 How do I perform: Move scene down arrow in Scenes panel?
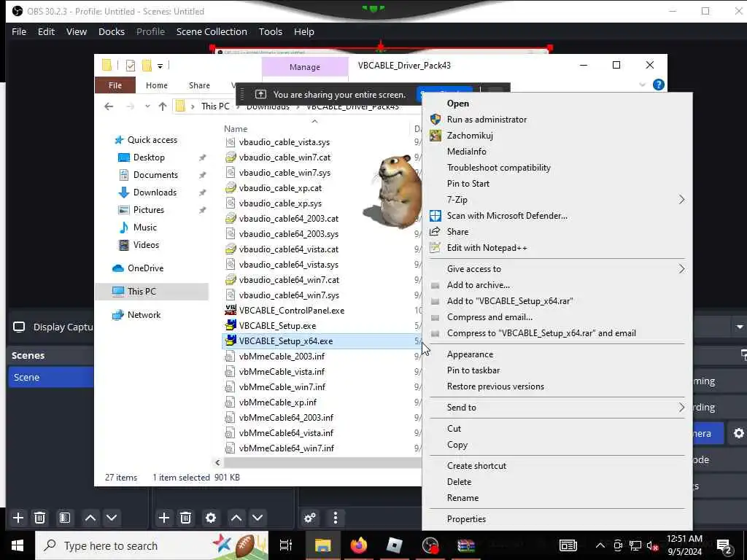click(x=112, y=518)
